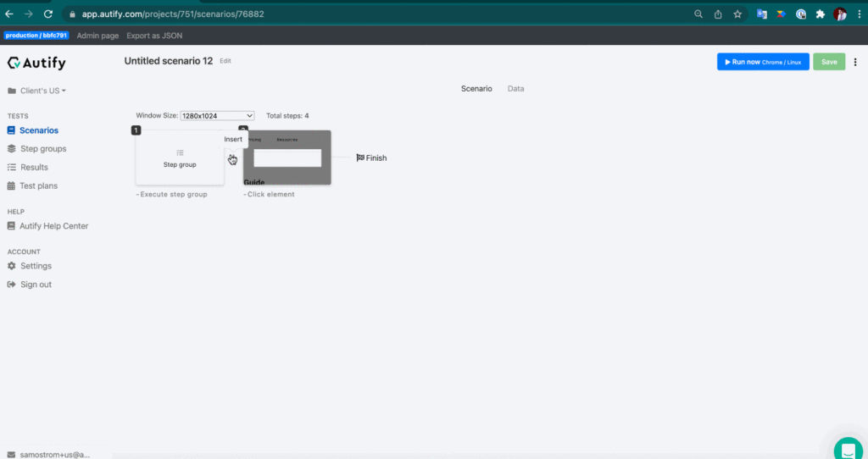868x459 pixels.
Task: Click Export as JSON
Action: coord(154,36)
